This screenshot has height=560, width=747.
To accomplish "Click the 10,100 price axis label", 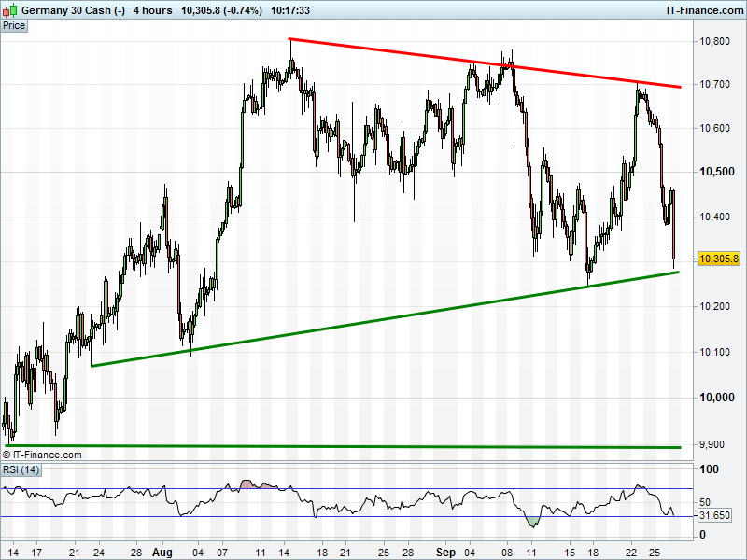I will [x=714, y=353].
